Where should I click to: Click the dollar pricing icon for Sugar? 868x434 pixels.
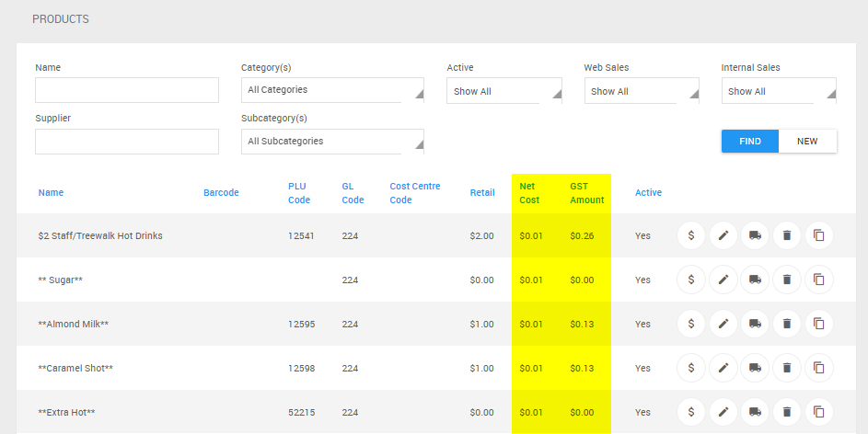(x=691, y=280)
